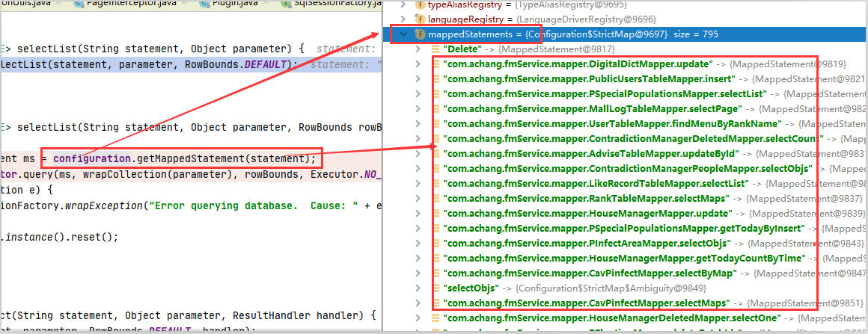Expand the typeAliasRegistry field
This screenshot has width=868, height=334.
(x=403, y=4)
